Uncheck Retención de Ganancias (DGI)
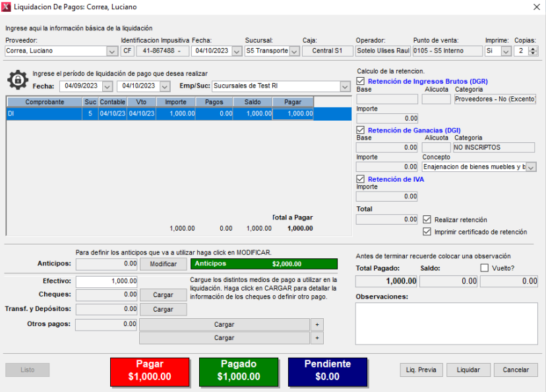Image resolution: width=546 pixels, height=392 pixels. pos(361,130)
